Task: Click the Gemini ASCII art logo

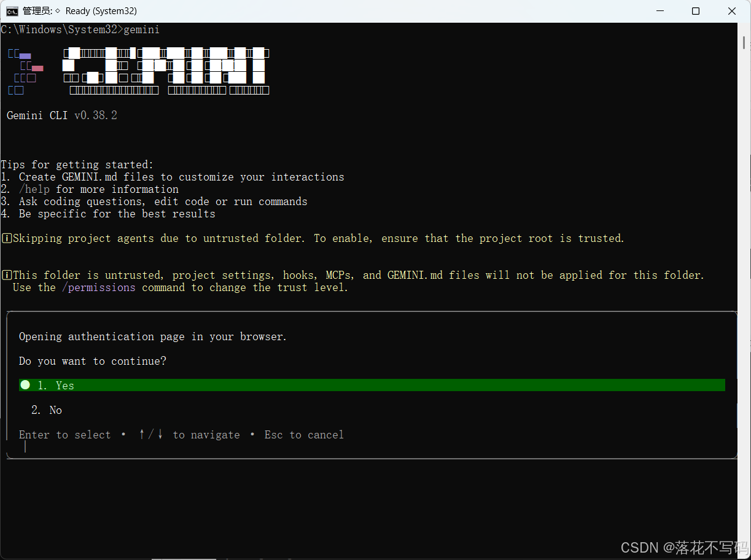Action: coord(139,71)
